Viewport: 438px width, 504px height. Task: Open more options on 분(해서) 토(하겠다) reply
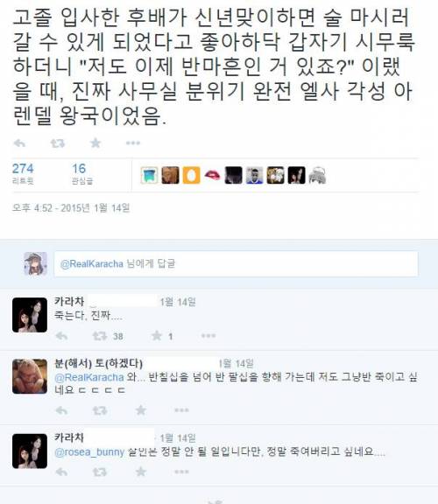pos(181,410)
